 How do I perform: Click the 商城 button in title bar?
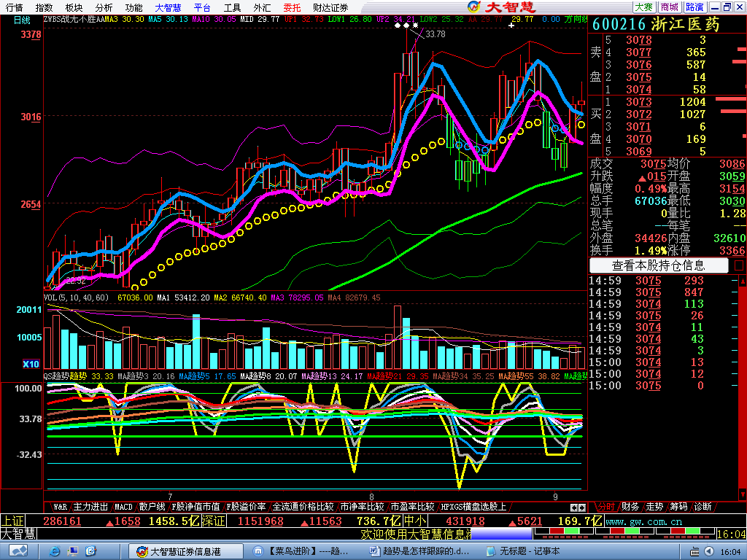pos(670,7)
